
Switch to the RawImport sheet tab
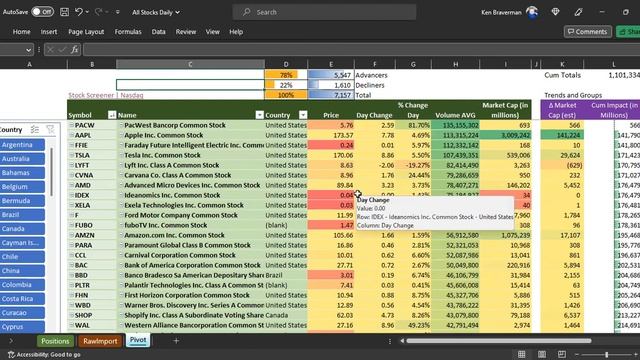100,341
